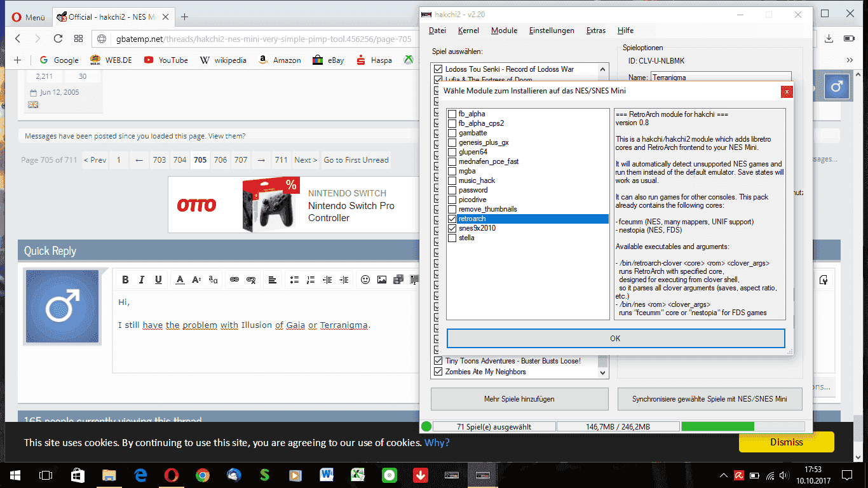Enable the glupen64 module checkbox
The width and height of the screenshot is (868, 488).
click(452, 152)
